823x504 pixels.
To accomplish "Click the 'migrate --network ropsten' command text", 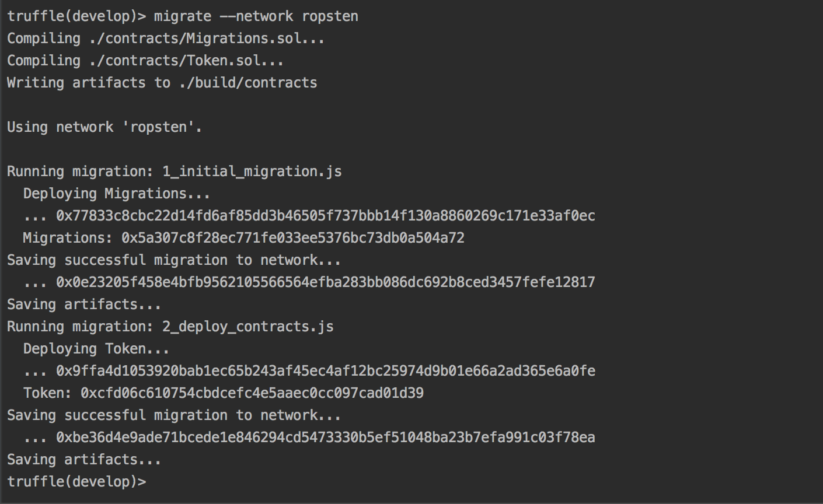I will coord(256,16).
